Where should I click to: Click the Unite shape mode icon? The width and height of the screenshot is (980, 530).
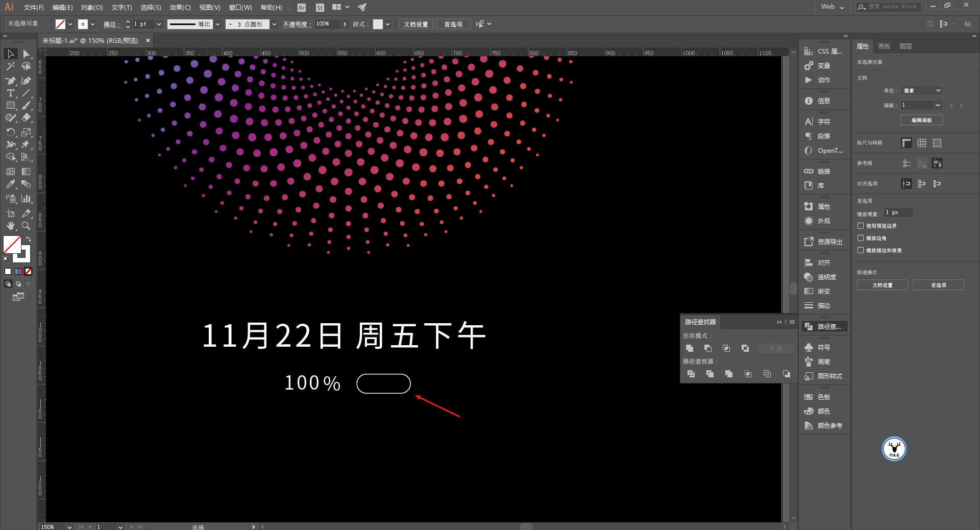pyautogui.click(x=690, y=348)
